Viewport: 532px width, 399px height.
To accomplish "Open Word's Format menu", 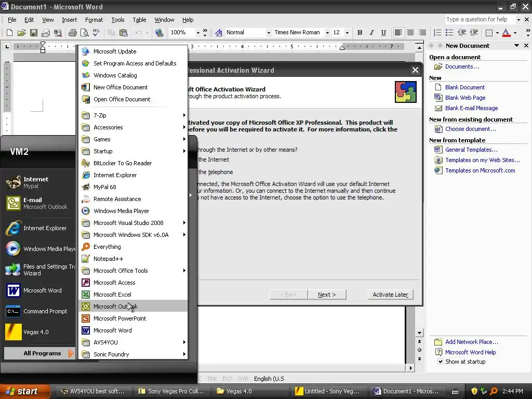I will (94, 20).
